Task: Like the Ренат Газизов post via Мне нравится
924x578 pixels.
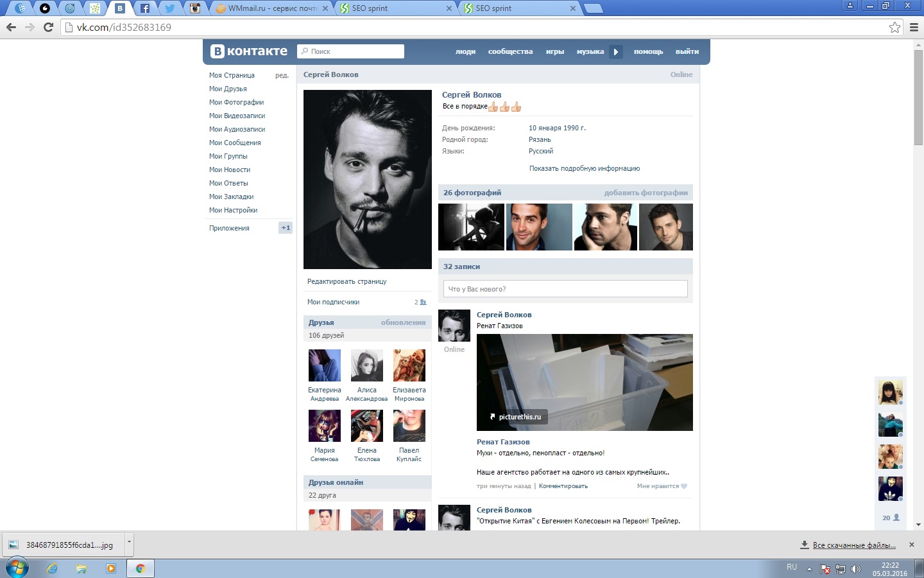Action: pos(662,486)
